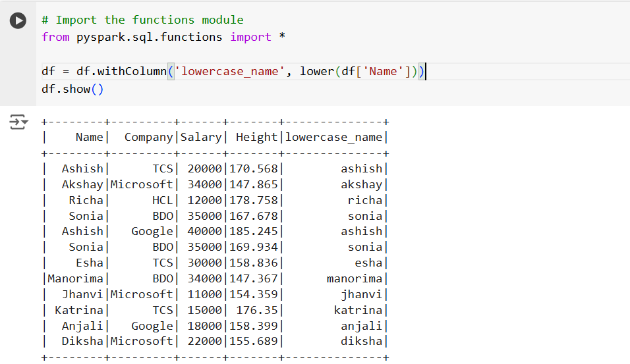Click the lower function name in the code
This screenshot has width=630, height=364.
(317, 71)
